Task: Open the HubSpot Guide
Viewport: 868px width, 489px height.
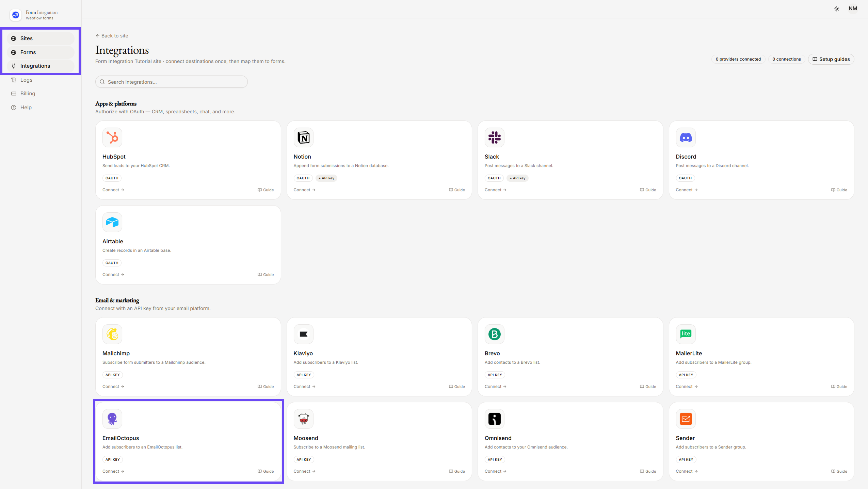Action: tap(266, 190)
